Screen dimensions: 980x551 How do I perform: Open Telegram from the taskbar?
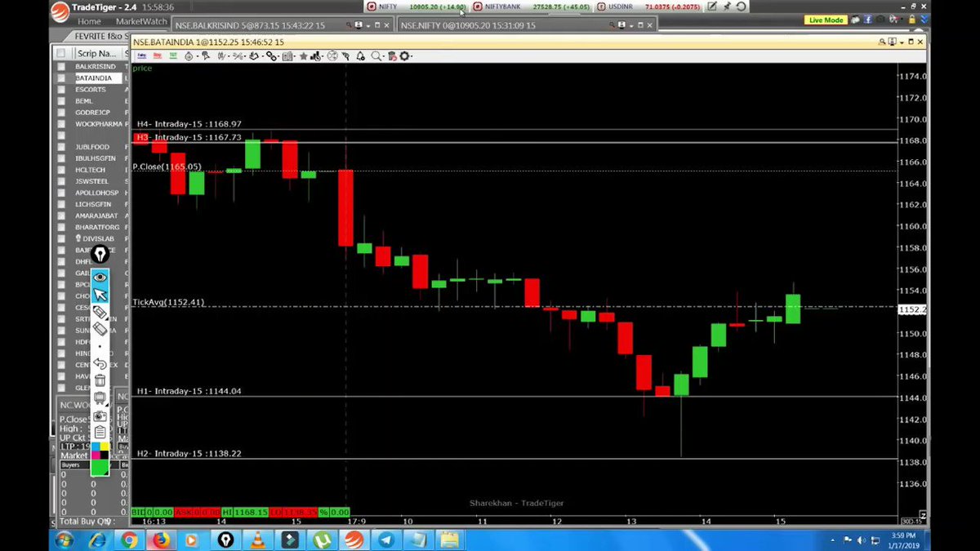pos(385,540)
